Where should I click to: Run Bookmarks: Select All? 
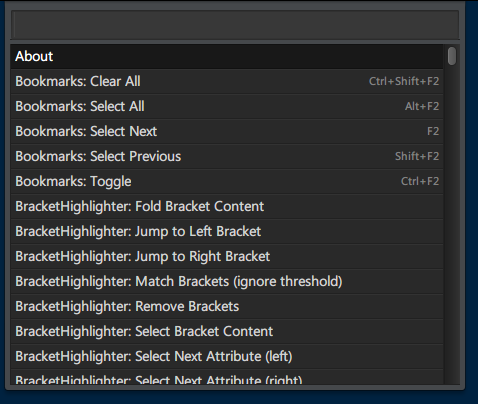pyautogui.click(x=227, y=107)
